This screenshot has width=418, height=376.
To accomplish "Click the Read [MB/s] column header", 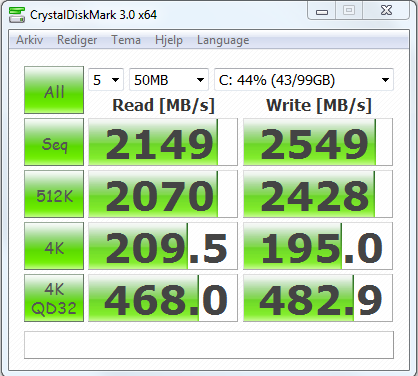I will [163, 105].
